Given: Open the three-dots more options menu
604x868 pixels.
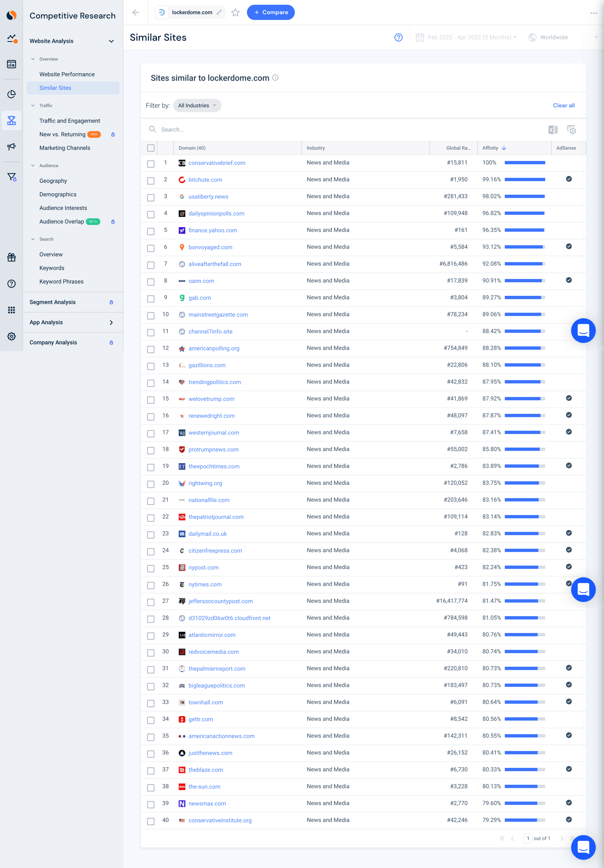Looking at the screenshot, I should [x=593, y=13].
